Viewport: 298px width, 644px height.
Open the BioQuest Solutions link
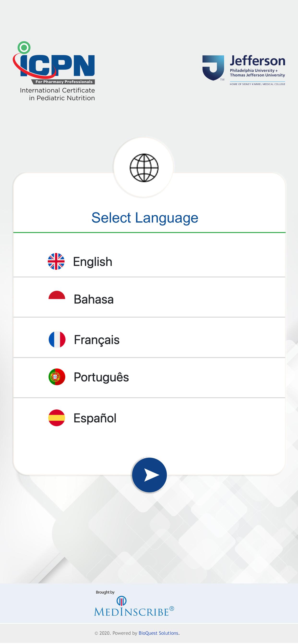click(x=158, y=633)
